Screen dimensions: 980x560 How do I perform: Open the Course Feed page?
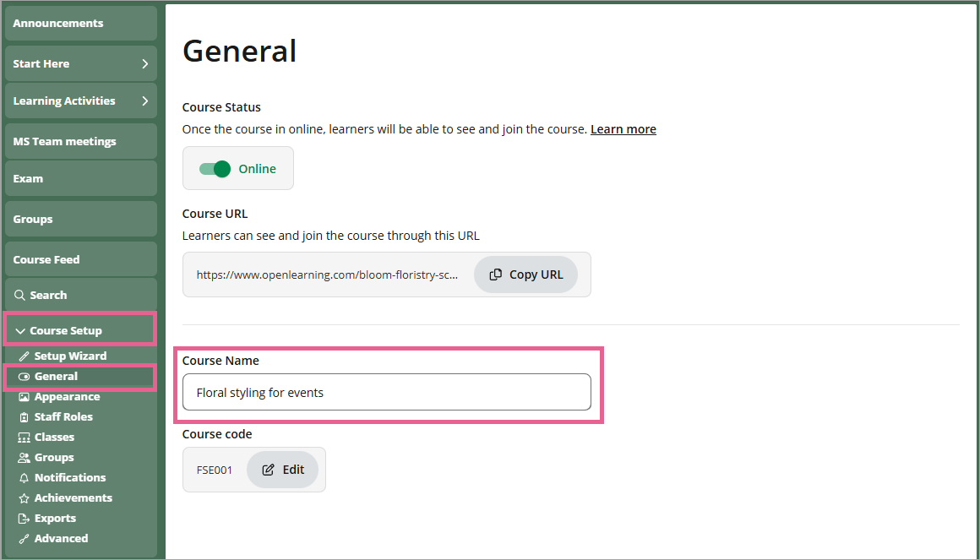click(x=80, y=260)
